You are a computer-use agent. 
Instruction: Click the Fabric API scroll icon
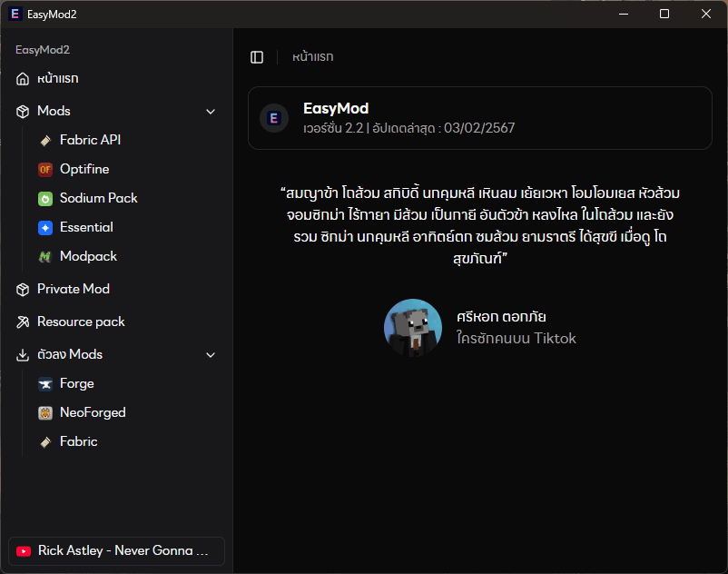point(45,140)
